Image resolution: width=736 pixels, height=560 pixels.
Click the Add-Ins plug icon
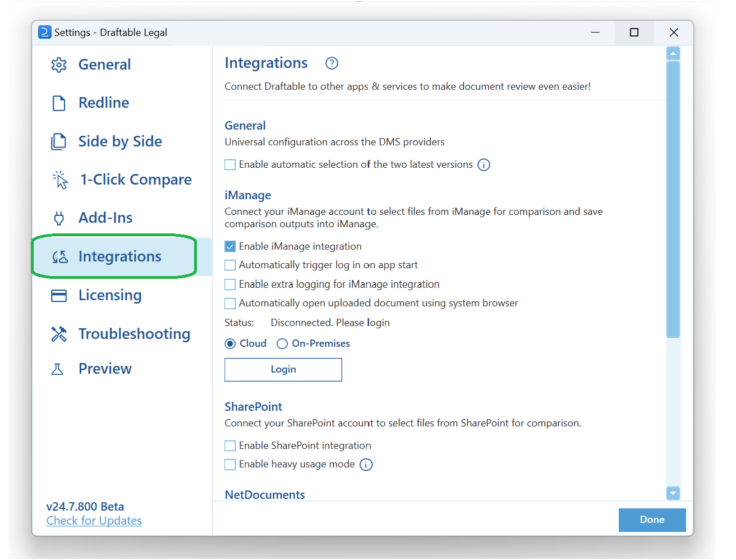(59, 218)
